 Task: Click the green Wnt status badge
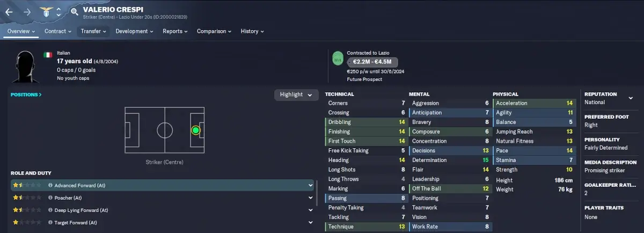pyautogui.click(x=338, y=57)
